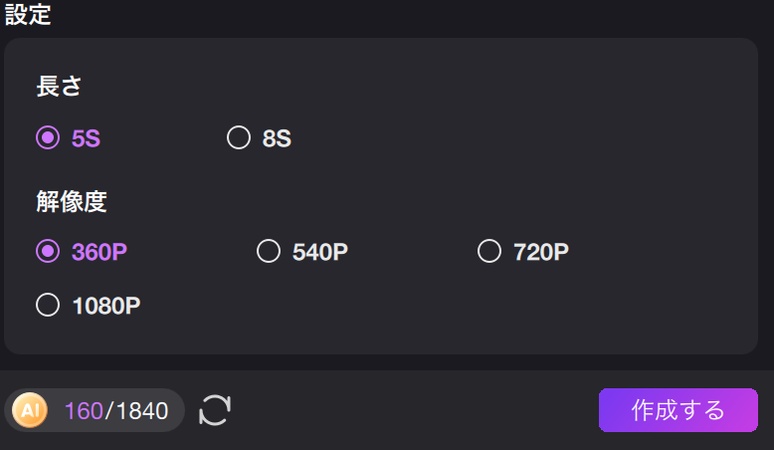Click the used credits number 160

click(x=84, y=411)
